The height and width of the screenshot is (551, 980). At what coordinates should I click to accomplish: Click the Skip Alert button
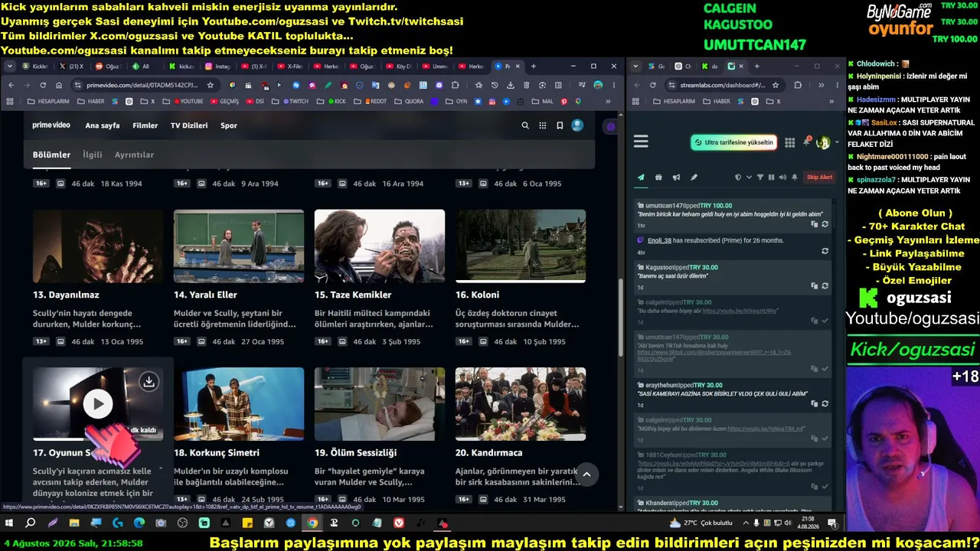(x=819, y=178)
